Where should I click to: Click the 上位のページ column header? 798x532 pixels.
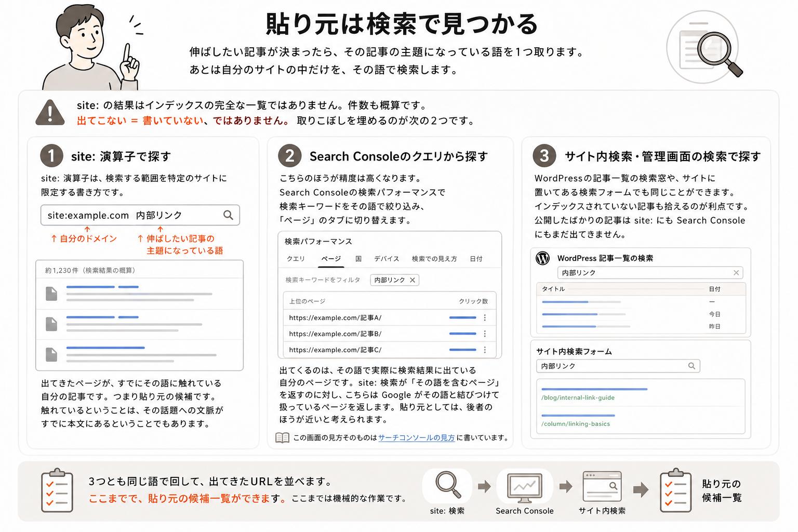tap(307, 301)
